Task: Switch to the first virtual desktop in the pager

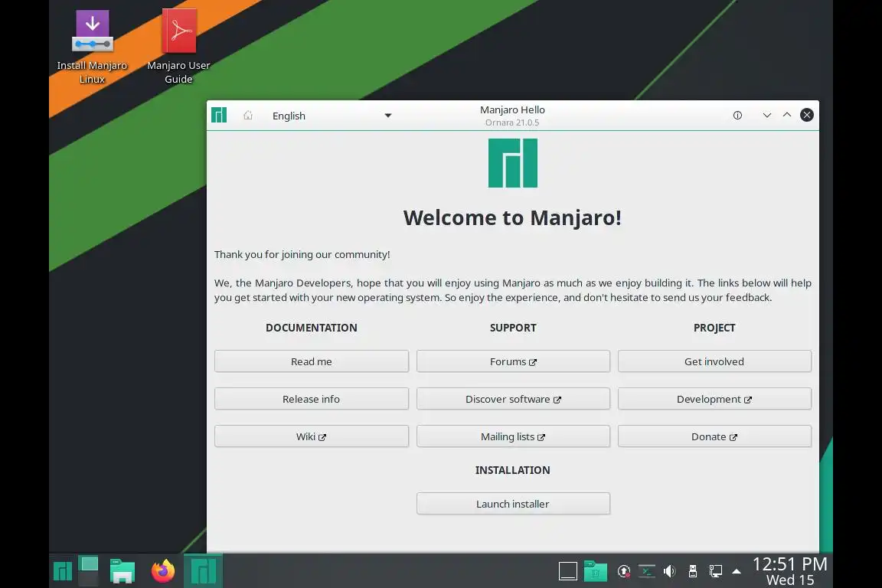Action: click(x=89, y=563)
